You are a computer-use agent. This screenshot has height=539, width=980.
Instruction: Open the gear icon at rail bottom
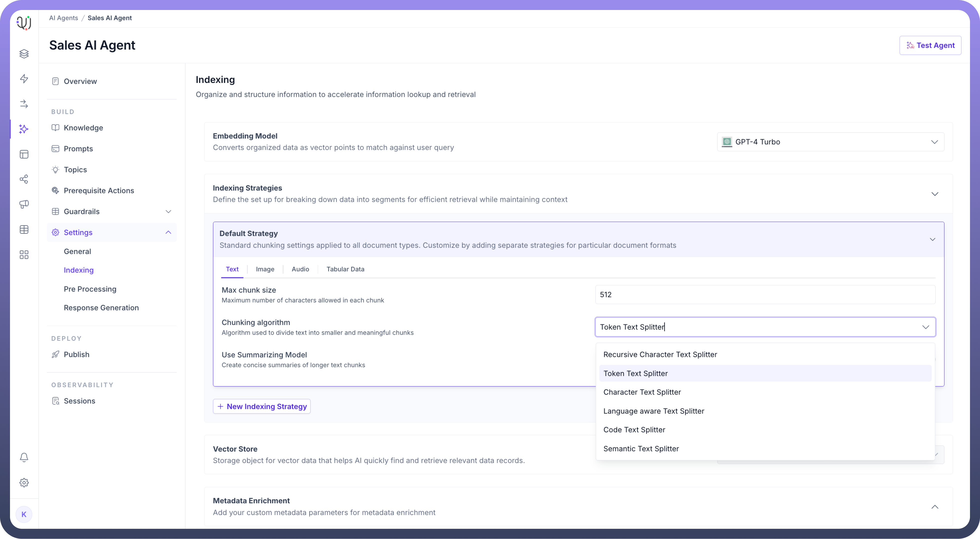[x=24, y=482]
